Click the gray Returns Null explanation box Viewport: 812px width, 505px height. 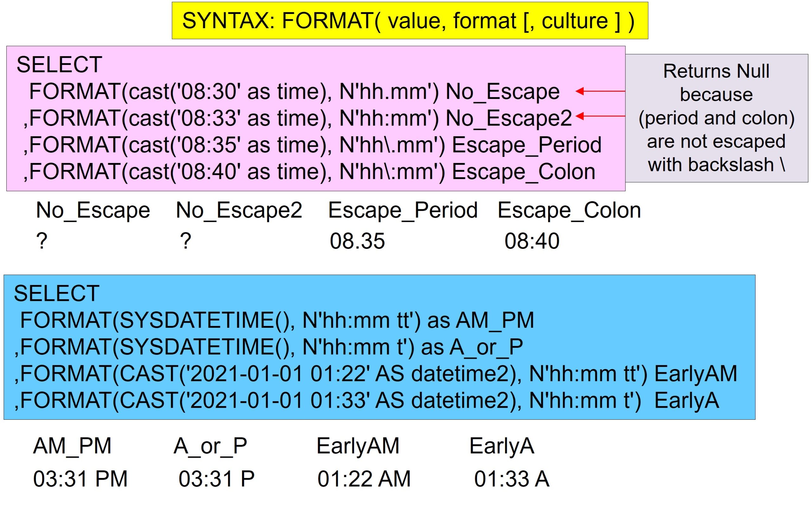click(x=716, y=118)
